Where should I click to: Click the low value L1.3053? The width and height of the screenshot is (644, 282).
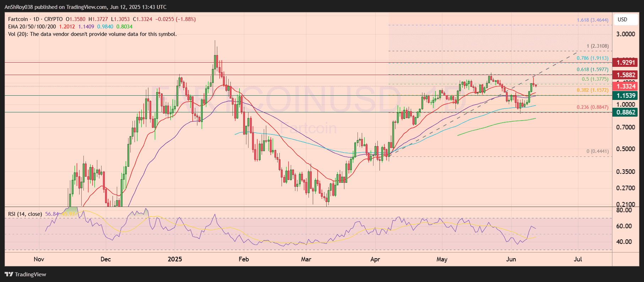[x=121, y=19]
